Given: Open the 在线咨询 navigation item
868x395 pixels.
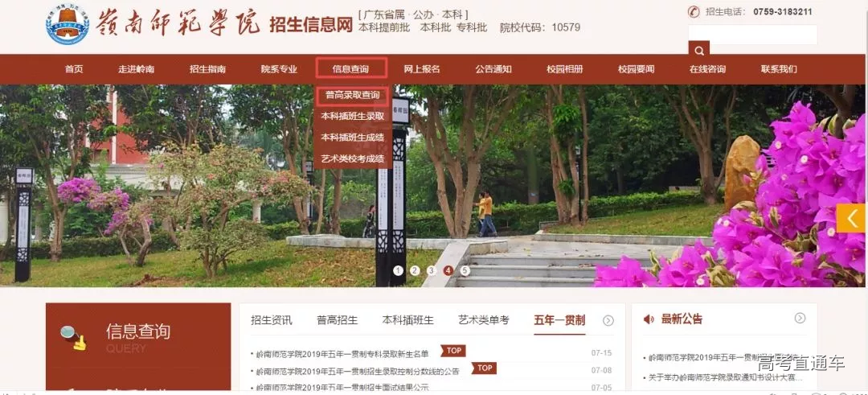Looking at the screenshot, I should (707, 69).
